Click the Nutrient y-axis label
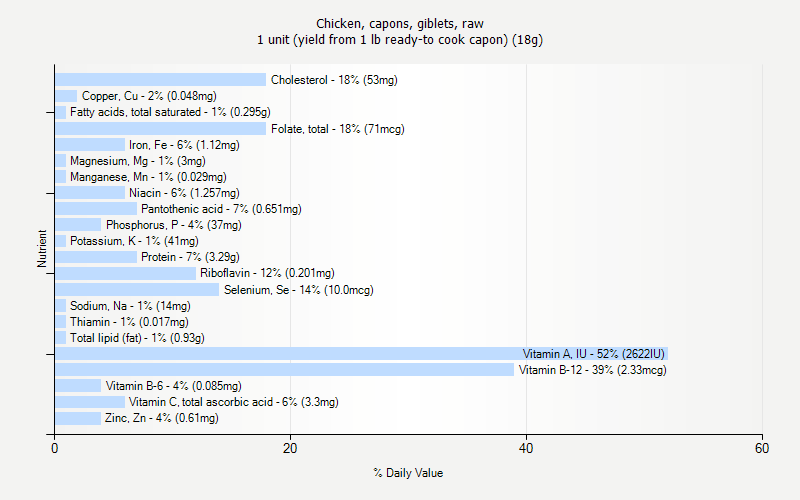The height and width of the screenshot is (500, 800). 42,249
